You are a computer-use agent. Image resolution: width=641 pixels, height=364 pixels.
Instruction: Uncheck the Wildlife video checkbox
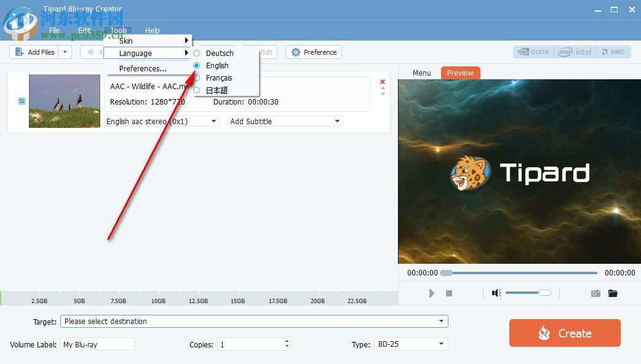[22, 101]
